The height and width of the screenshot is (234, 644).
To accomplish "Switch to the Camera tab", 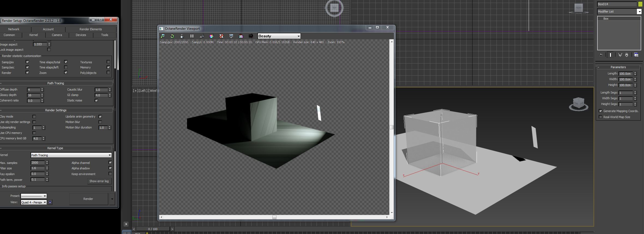I will point(57,35).
